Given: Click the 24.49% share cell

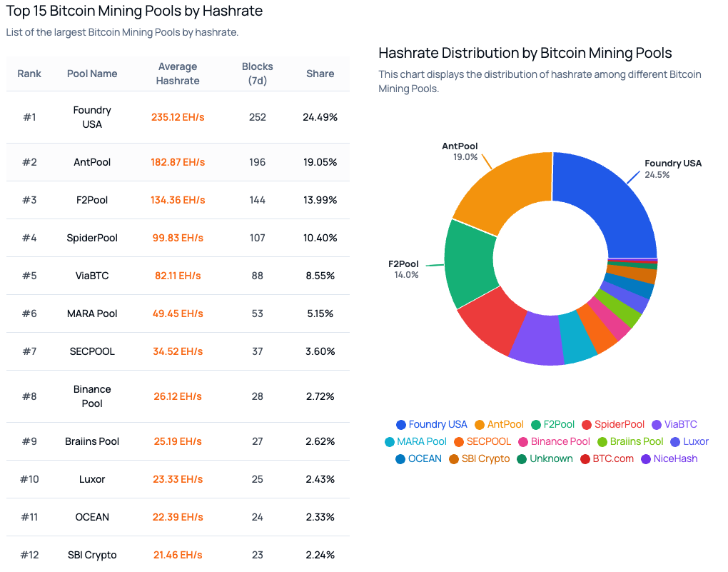Looking at the screenshot, I should 320,117.
